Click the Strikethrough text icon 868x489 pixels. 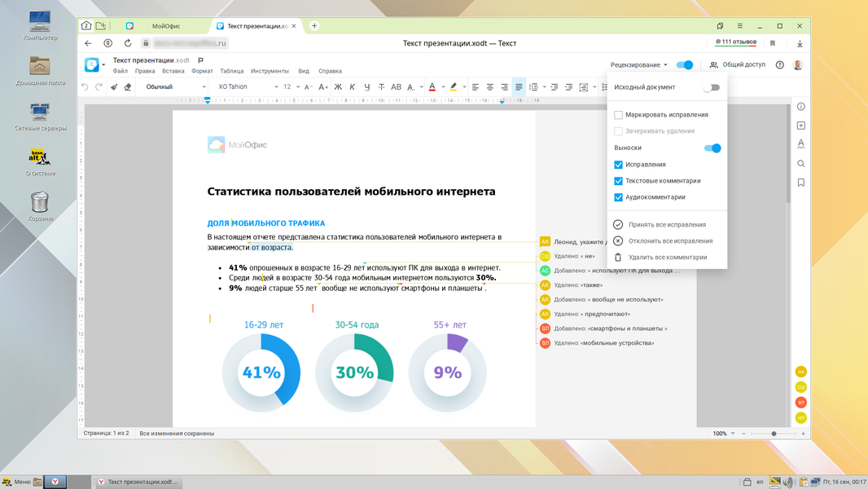tap(381, 87)
